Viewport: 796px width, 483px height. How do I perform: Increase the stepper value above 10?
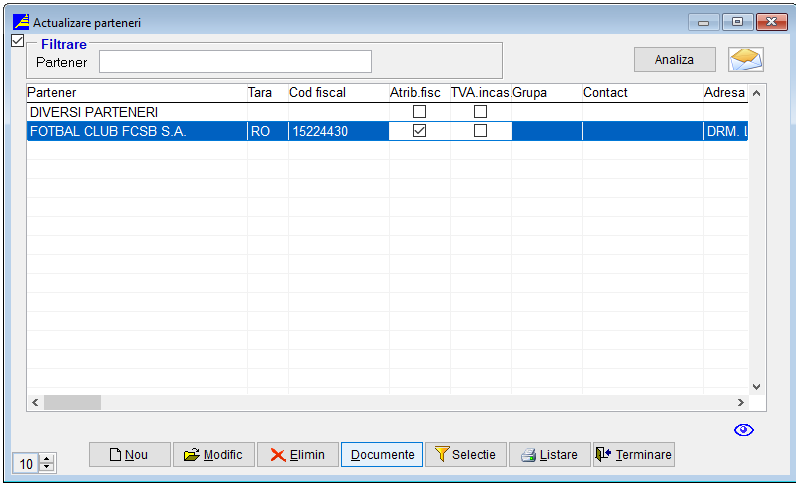coord(46,459)
